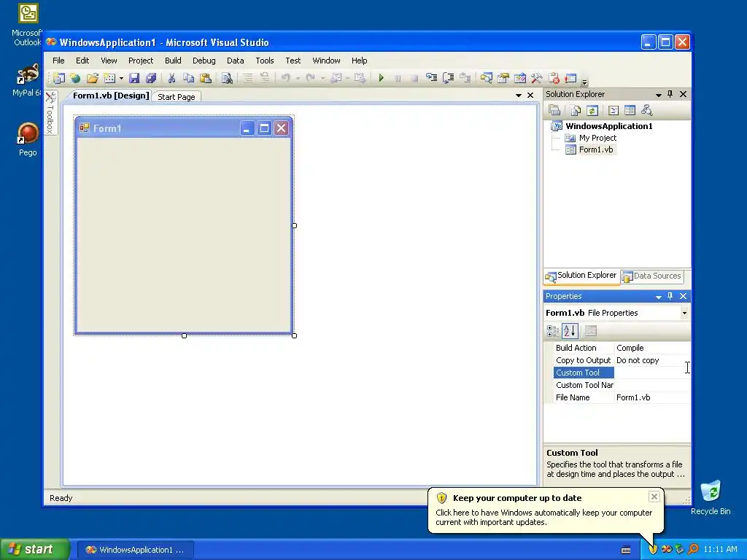Open the Debug menu
This screenshot has width=747, height=560.
tap(204, 61)
